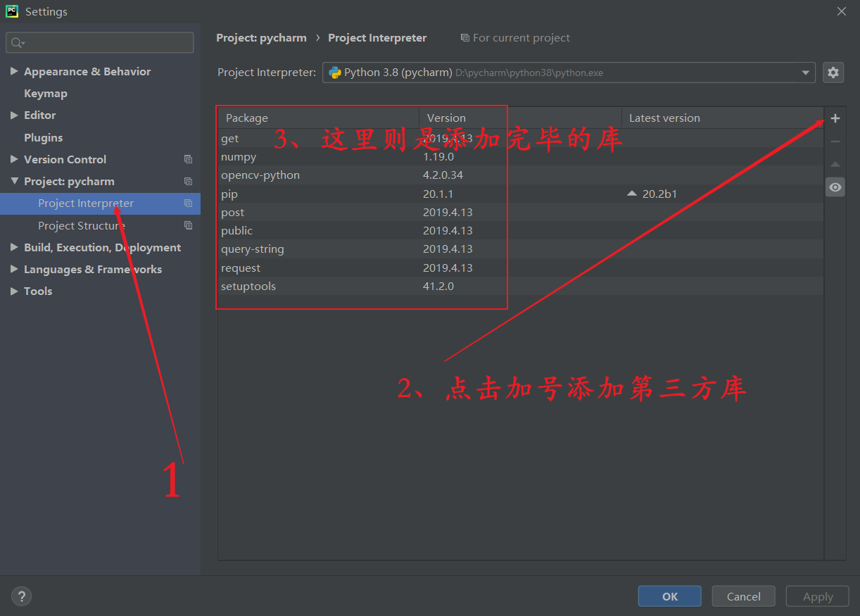Select the get package row
This screenshot has height=616, width=860.
point(521,139)
